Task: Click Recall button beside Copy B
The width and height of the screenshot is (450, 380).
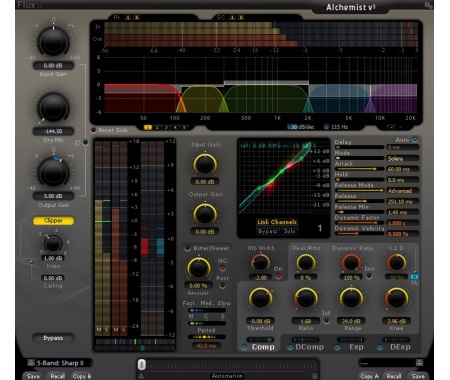Action: coord(57,376)
